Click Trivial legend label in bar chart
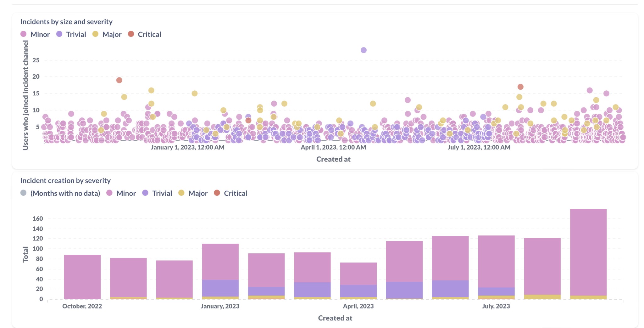Image resolution: width=644 pixels, height=328 pixels. point(162,193)
